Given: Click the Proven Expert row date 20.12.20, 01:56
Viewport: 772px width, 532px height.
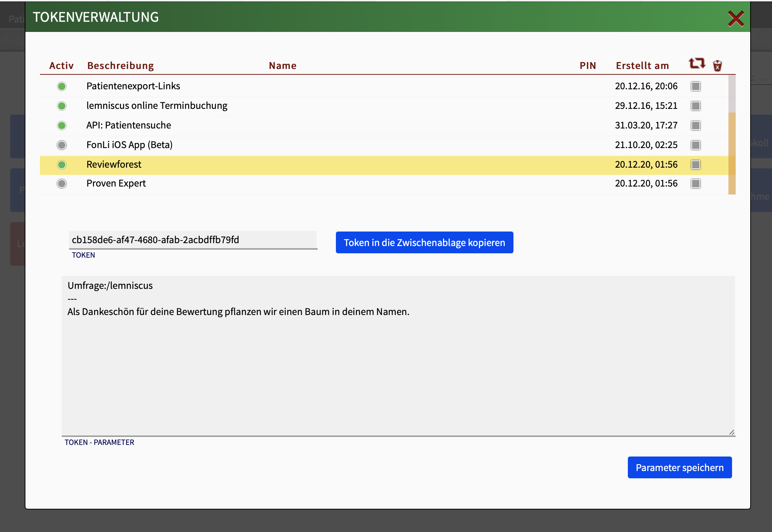Looking at the screenshot, I should pos(646,183).
